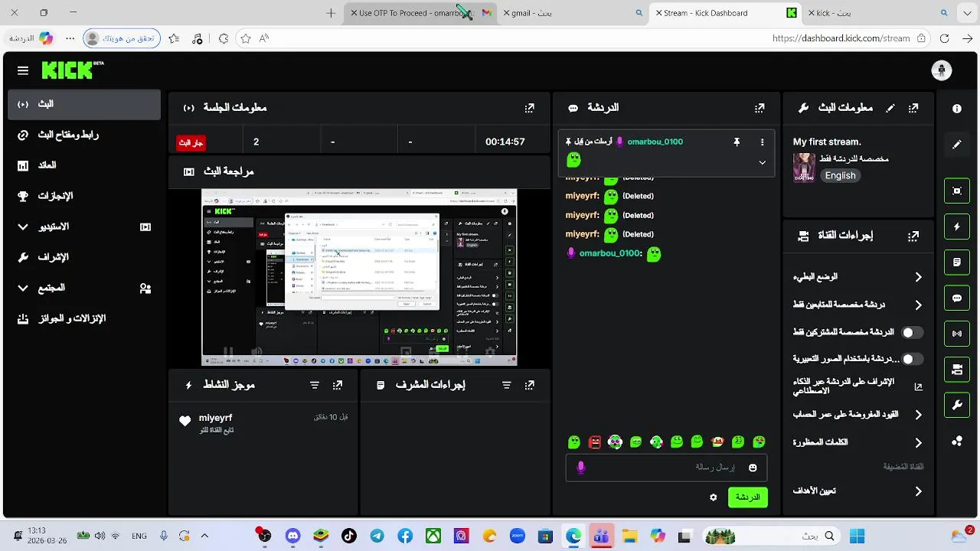The height and width of the screenshot is (551, 980).
Task: Open drops and rewards sidebar item
Action: (x=84, y=319)
